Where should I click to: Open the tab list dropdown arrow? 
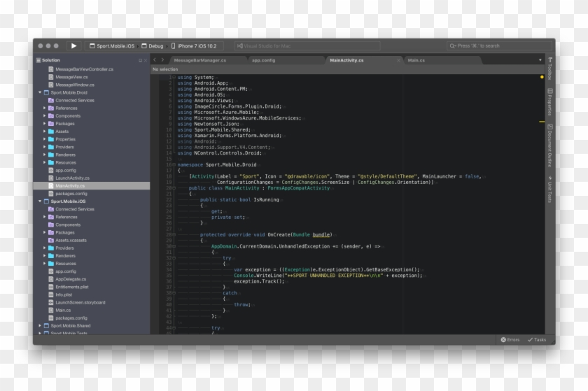pyautogui.click(x=540, y=60)
